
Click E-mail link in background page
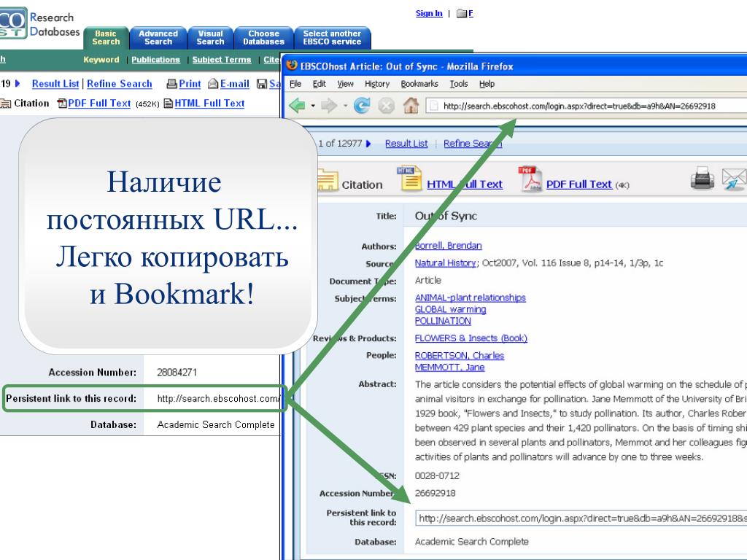click(234, 84)
